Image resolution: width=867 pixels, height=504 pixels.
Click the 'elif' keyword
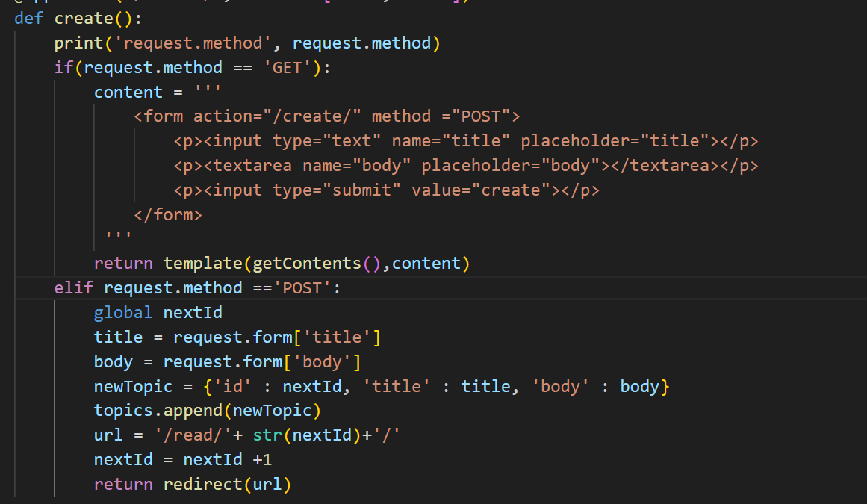tap(73, 287)
